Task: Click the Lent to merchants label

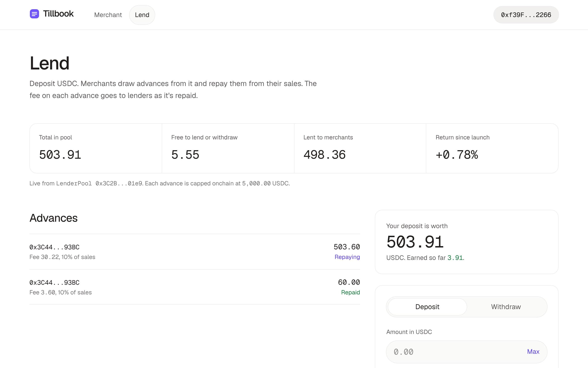Action: (328, 137)
